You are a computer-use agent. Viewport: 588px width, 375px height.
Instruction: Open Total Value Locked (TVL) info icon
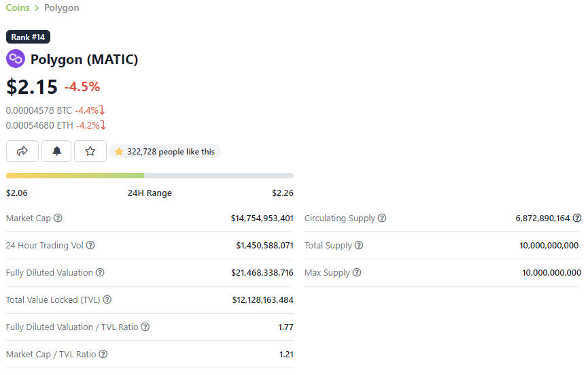click(107, 299)
